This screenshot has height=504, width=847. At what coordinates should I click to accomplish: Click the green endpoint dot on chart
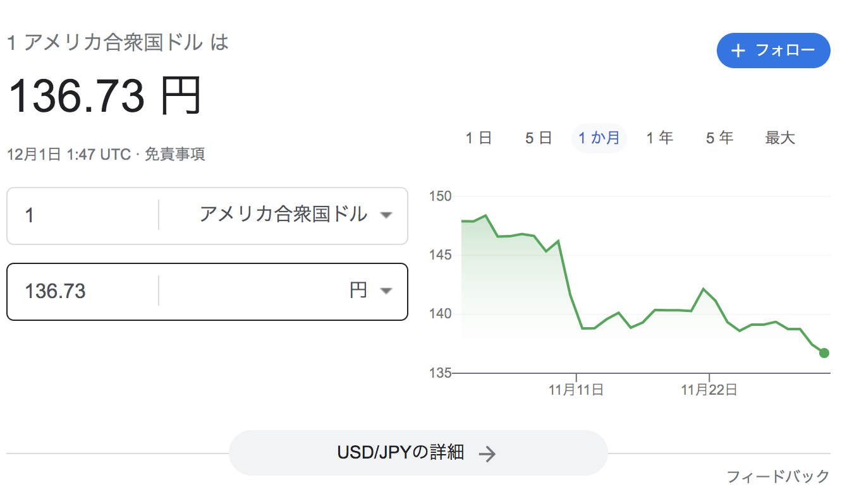point(824,353)
